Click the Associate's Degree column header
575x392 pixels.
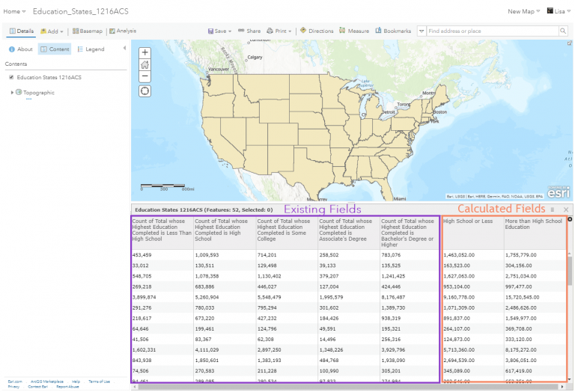[x=349, y=233]
